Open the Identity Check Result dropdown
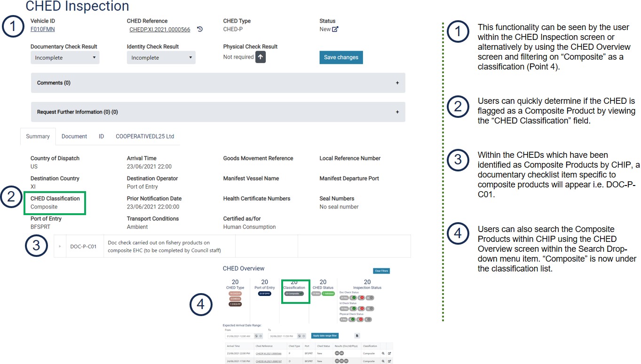641x364 pixels. tap(161, 58)
